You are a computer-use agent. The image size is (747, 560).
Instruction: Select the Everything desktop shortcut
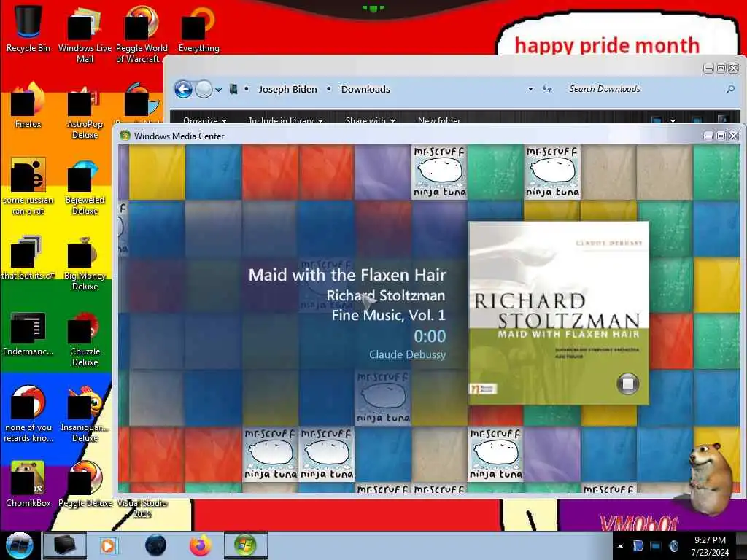pos(198,28)
